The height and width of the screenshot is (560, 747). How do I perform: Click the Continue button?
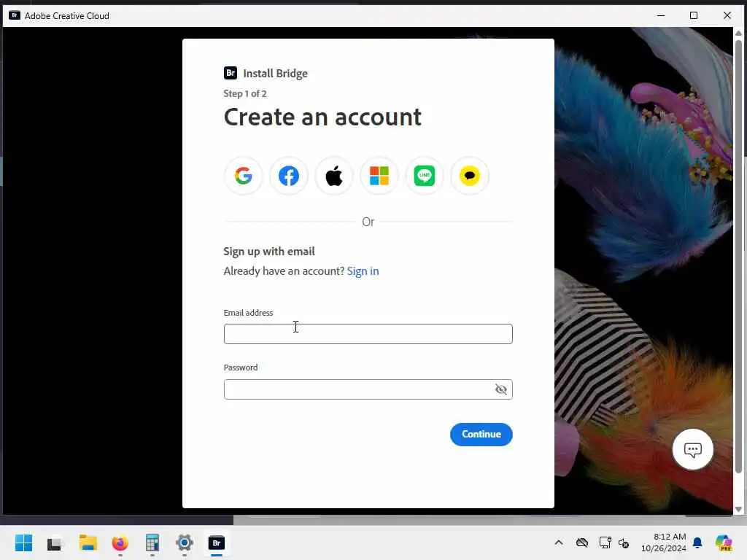pyautogui.click(x=481, y=435)
